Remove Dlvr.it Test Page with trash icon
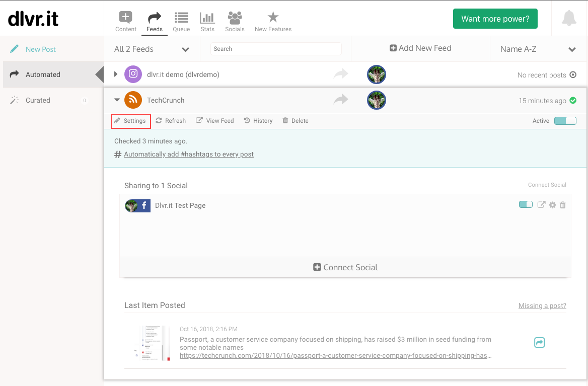 point(562,205)
